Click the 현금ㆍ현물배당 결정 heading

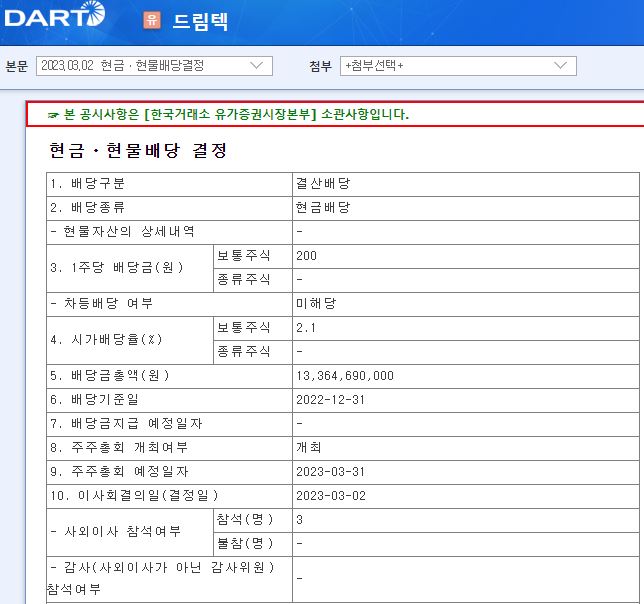click(138, 152)
